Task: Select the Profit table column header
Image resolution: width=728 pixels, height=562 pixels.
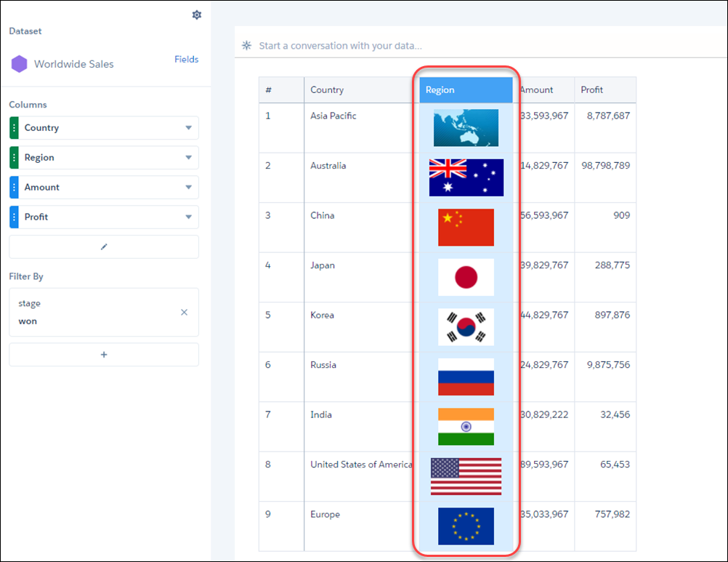Action: tap(605, 90)
